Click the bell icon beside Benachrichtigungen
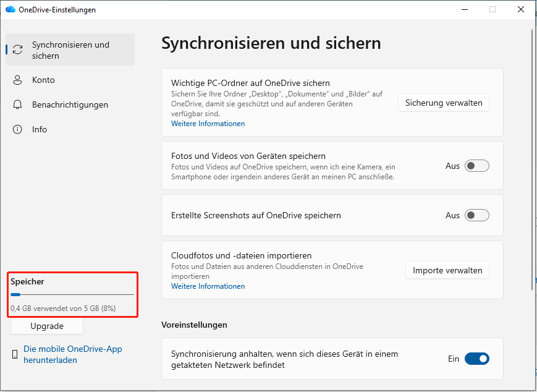 [x=18, y=104]
